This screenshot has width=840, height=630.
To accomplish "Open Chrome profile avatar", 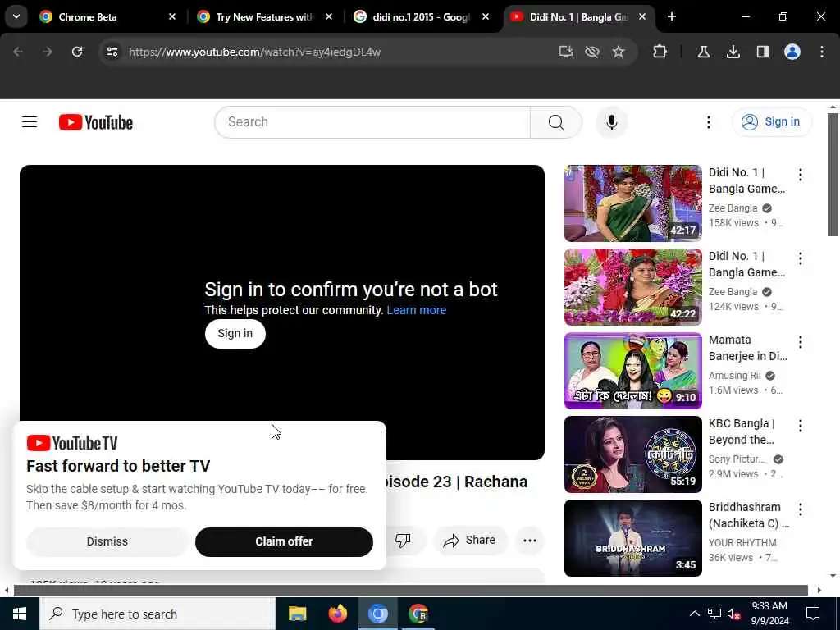I will coord(792,52).
